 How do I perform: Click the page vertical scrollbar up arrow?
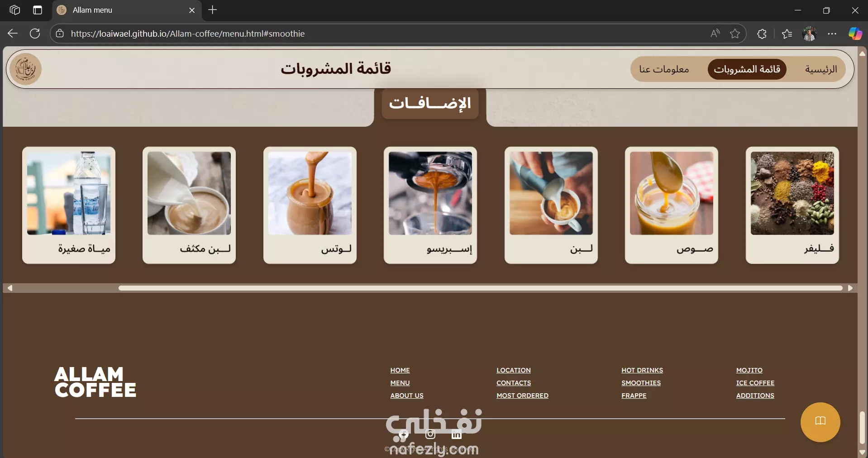pyautogui.click(x=862, y=53)
